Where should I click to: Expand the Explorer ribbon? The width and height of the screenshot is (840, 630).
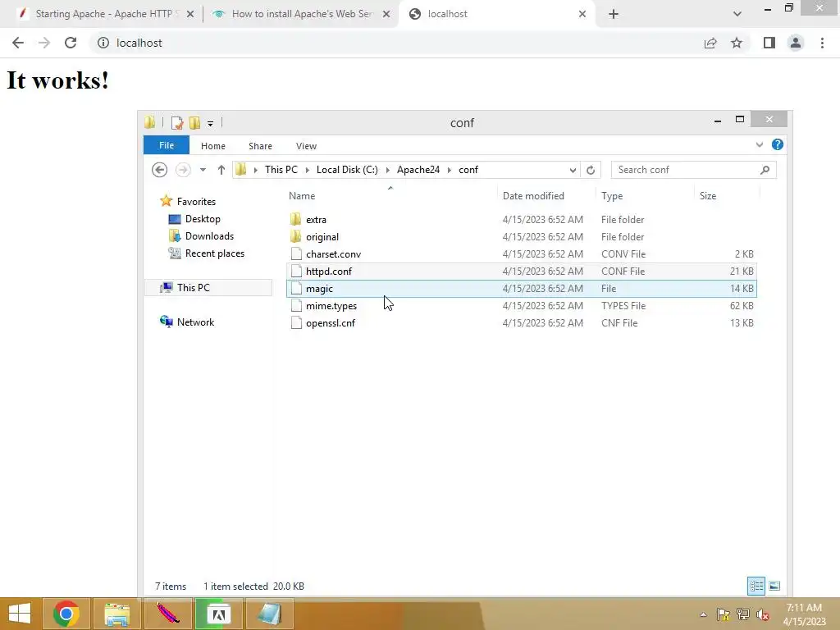pyautogui.click(x=759, y=144)
